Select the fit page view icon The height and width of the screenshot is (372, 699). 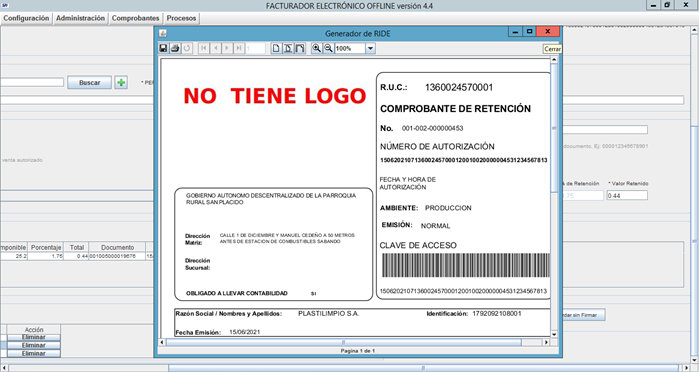(288, 48)
